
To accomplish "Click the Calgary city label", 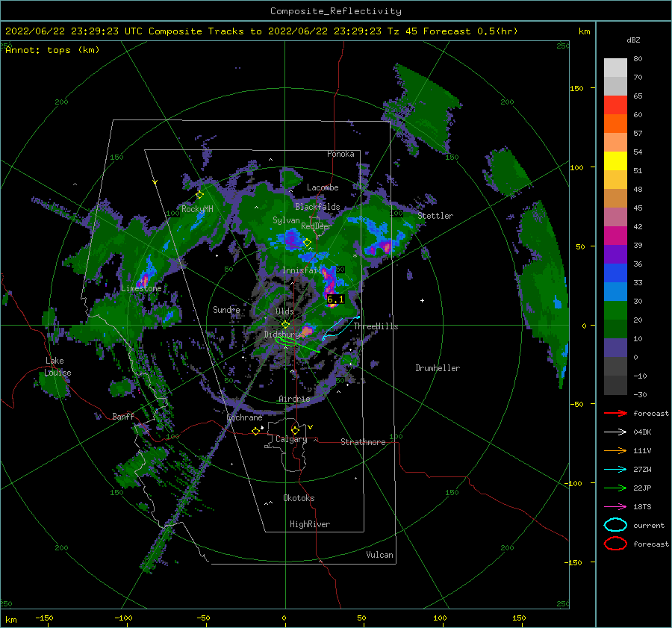I will [x=291, y=439].
